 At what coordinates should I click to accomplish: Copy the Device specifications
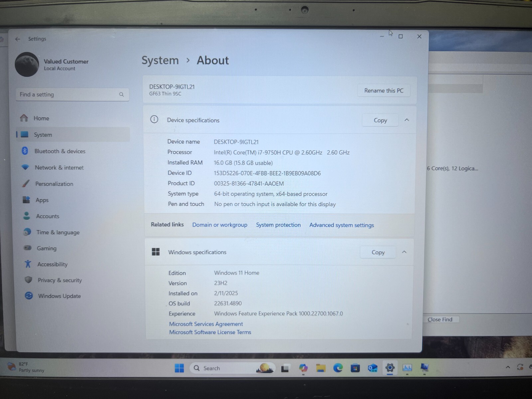[x=380, y=120]
